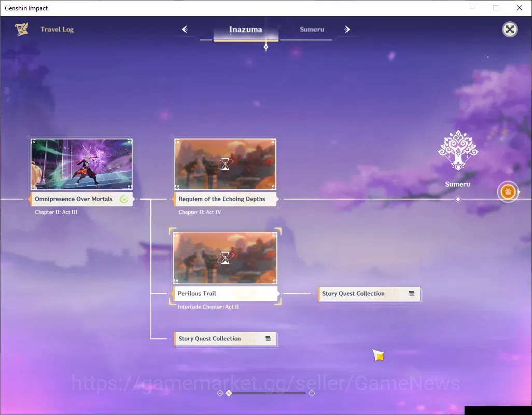Select the Inazuma tab
The image size is (532, 415).
point(246,30)
